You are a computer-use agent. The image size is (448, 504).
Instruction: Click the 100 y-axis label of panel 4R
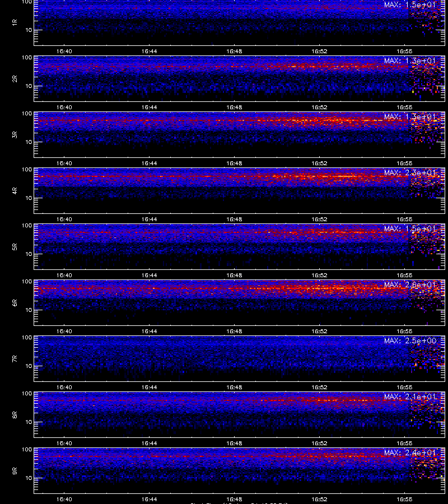click(27, 169)
